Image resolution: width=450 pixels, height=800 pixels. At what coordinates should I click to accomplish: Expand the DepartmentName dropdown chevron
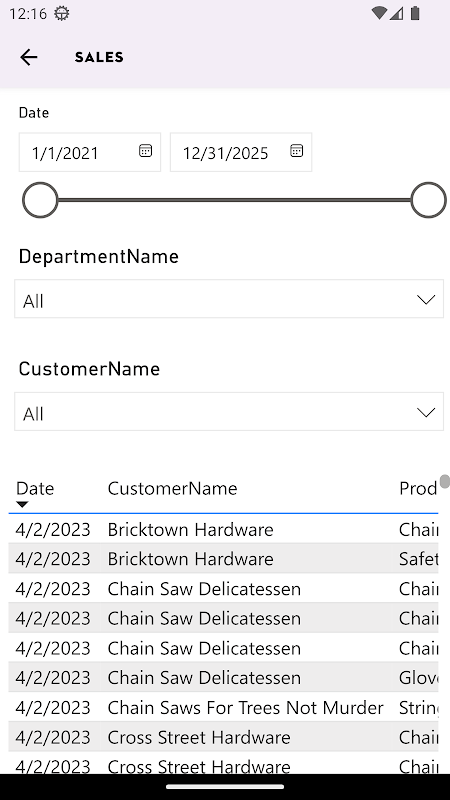[x=426, y=299]
